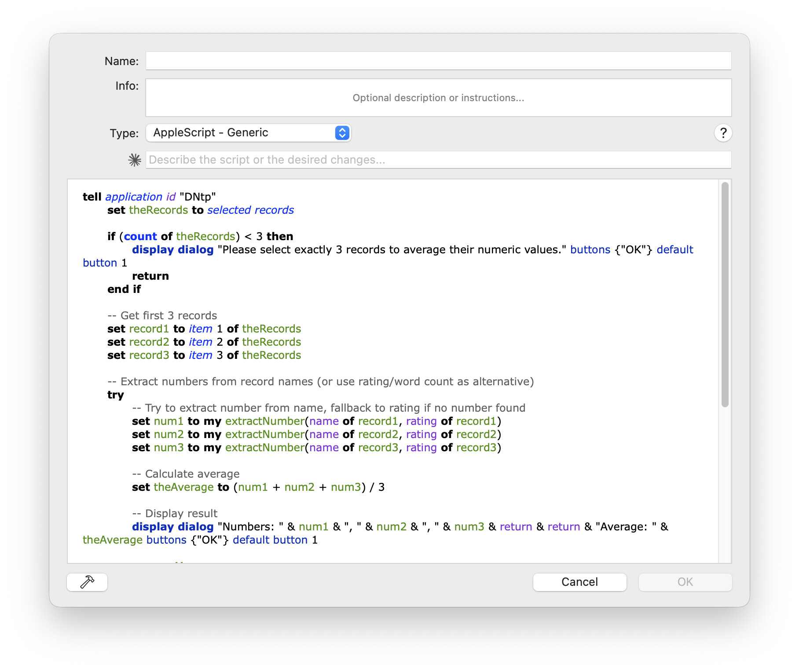
Task: Open help with the question mark button
Action: [723, 133]
